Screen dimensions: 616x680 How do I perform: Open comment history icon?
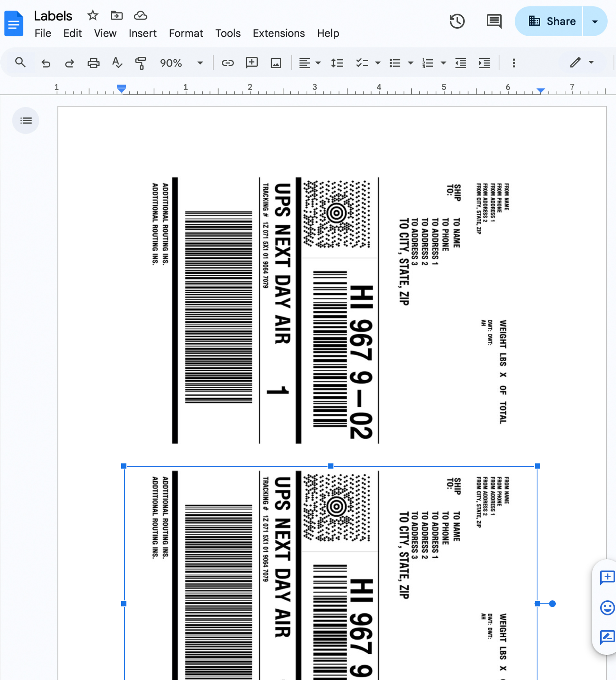point(494,21)
